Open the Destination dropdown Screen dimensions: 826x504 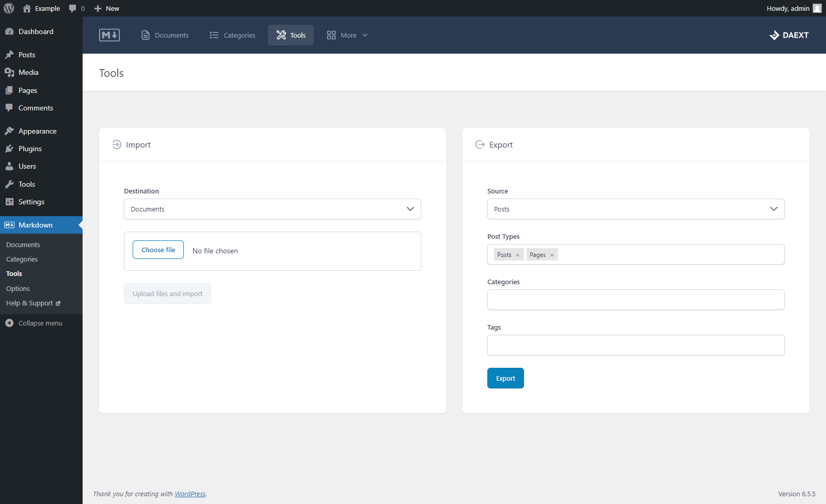tap(273, 209)
